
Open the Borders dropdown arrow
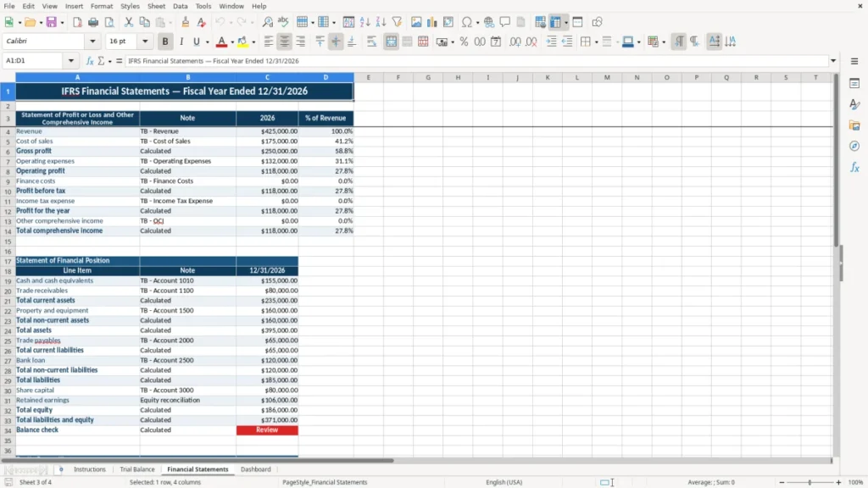click(596, 42)
